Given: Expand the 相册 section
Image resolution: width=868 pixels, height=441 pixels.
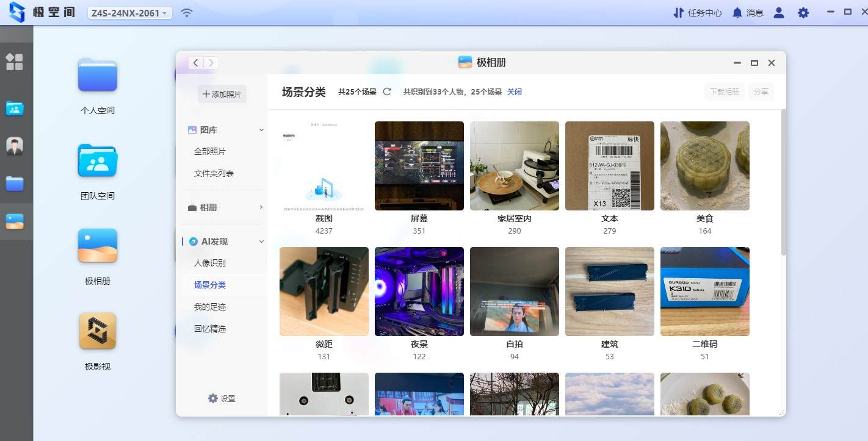Looking at the screenshot, I should [261, 207].
